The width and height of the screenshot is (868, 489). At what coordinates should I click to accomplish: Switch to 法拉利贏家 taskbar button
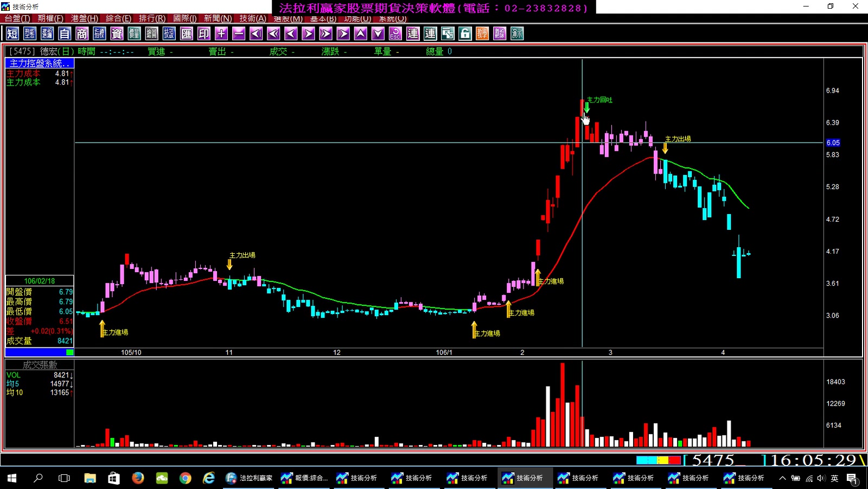[x=250, y=478]
